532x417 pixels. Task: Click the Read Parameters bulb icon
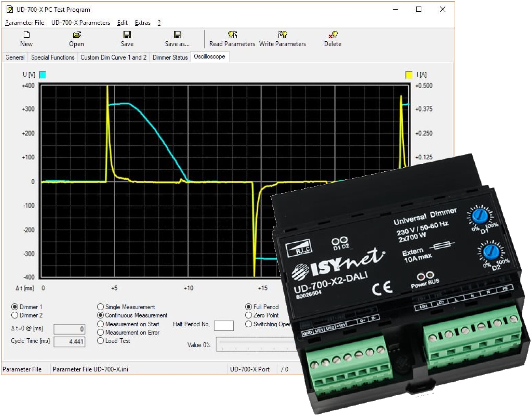pos(232,35)
